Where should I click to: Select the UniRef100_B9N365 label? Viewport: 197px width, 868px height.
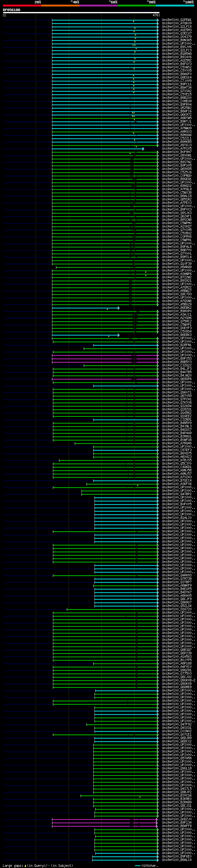[176, 40]
